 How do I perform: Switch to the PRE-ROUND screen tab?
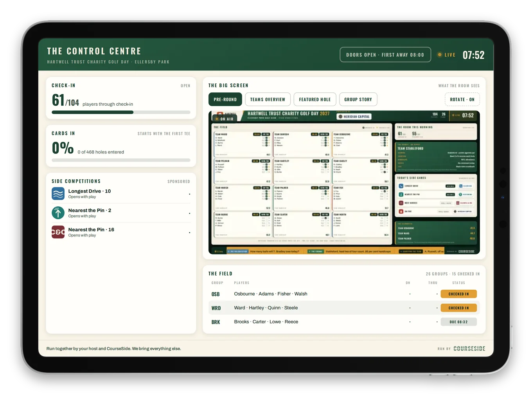click(x=225, y=99)
